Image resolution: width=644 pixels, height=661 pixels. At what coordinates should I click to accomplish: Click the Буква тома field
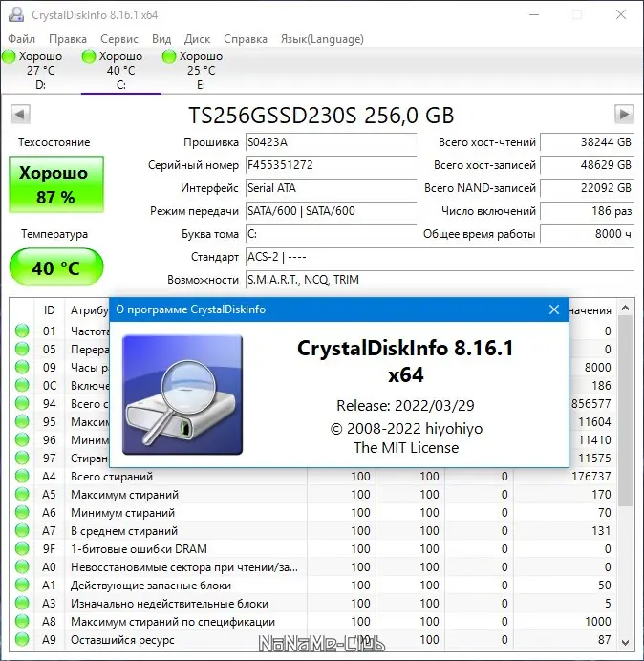tap(331, 234)
